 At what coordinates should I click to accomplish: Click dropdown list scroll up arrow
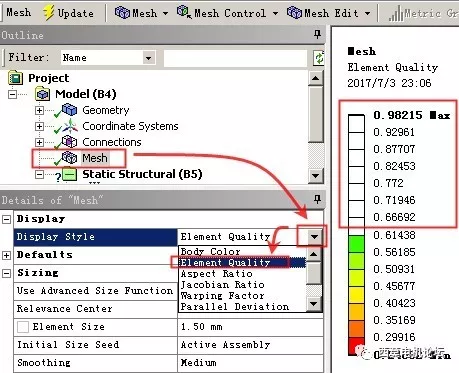314,254
